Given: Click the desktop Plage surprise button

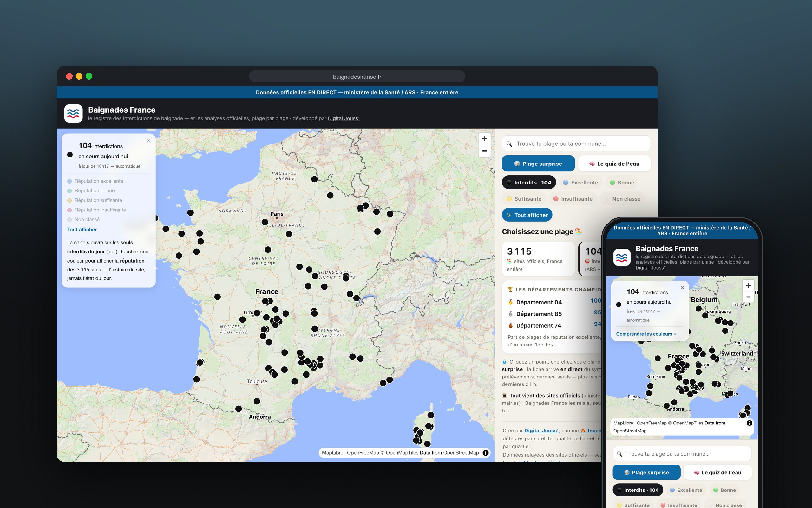Looking at the screenshot, I should [x=538, y=164].
